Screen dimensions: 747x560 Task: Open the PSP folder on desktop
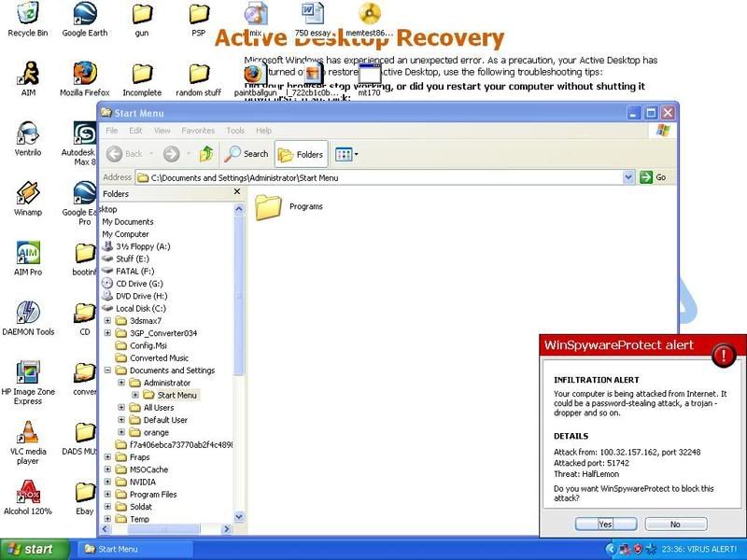click(x=199, y=19)
